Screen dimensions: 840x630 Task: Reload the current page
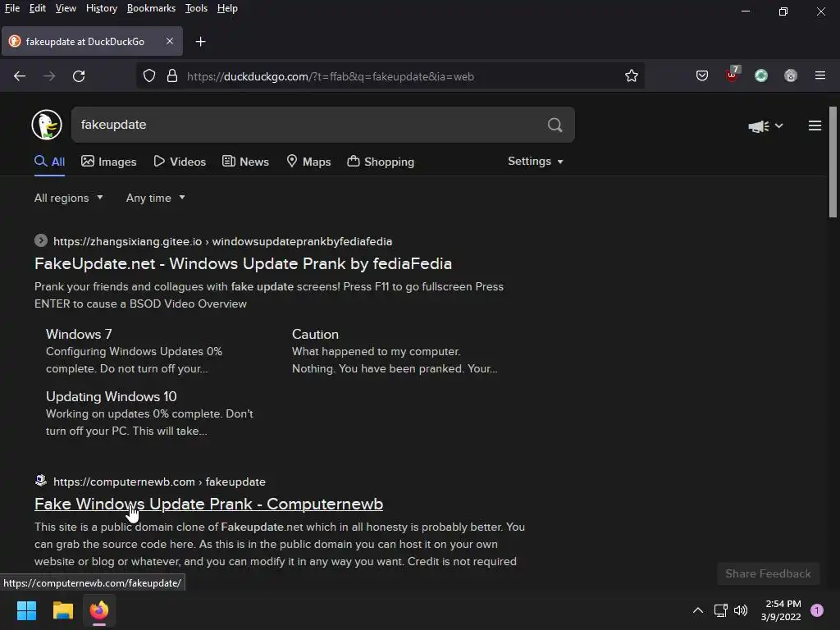coord(79,76)
